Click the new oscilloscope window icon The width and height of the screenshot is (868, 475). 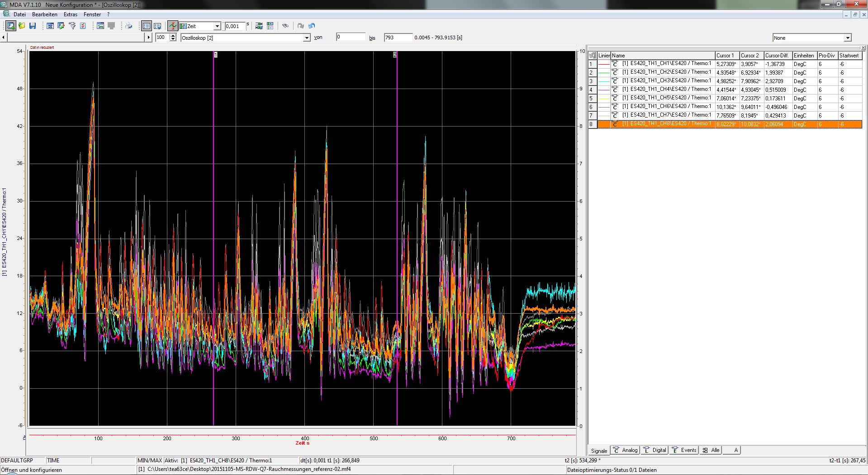click(11, 26)
